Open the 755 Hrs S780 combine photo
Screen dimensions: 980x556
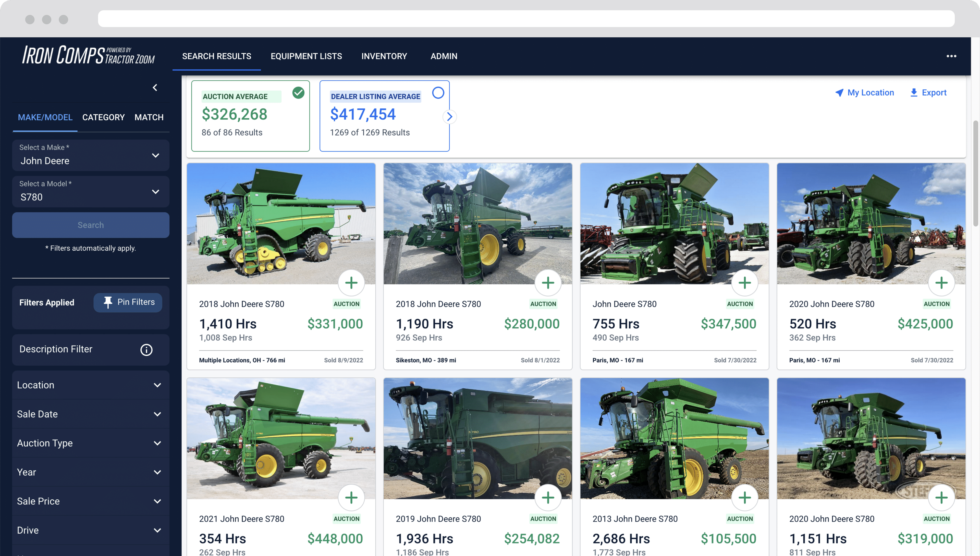pyautogui.click(x=674, y=223)
